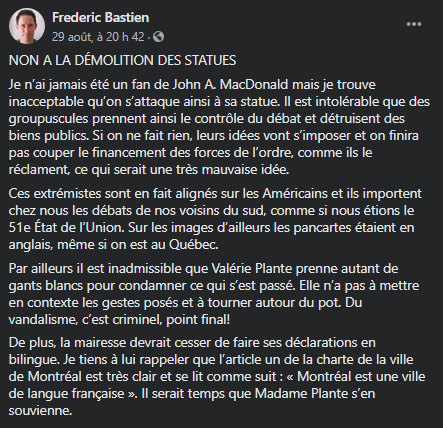443x428 pixels.
Task: Open the Frederic Bastien profile name link
Action: 100,17
